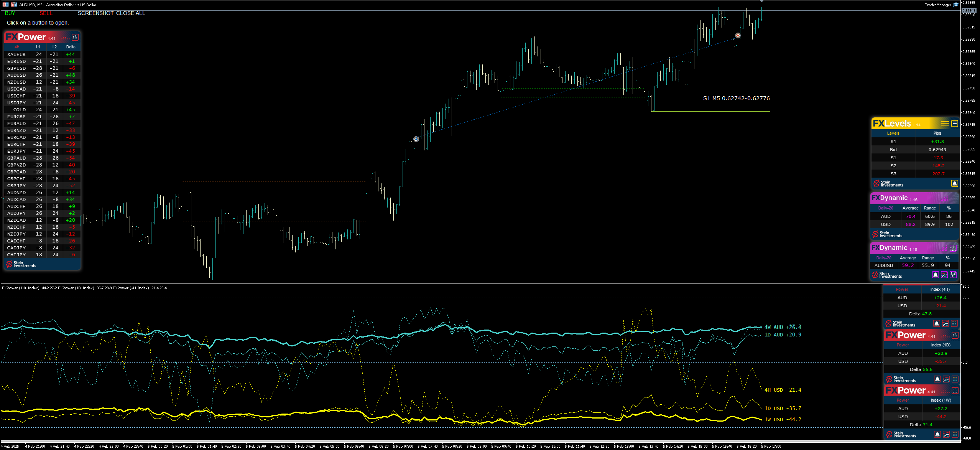
Task: Click the TradesManager icon at top right
Action: pos(956,5)
